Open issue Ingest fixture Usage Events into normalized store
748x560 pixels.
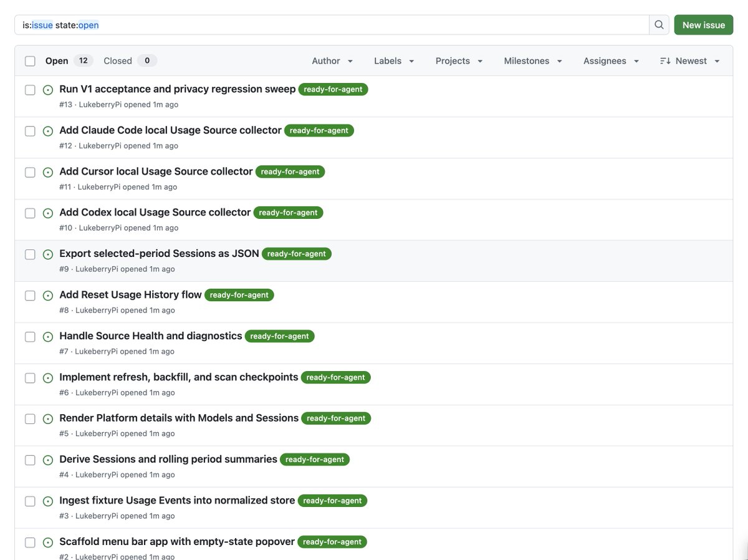[x=178, y=501]
